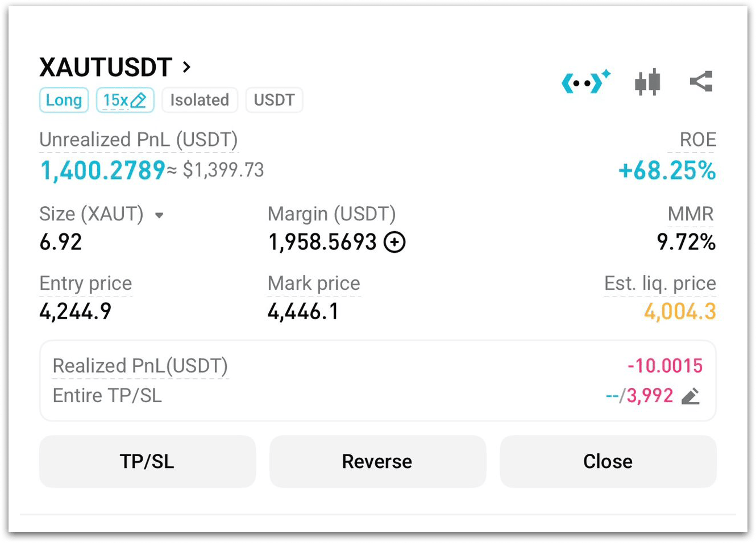Open the AI assistant icon

click(585, 82)
